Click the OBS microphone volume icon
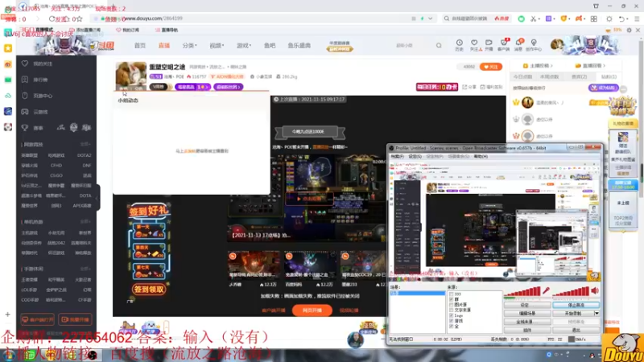644x362 pixels. [x=546, y=290]
